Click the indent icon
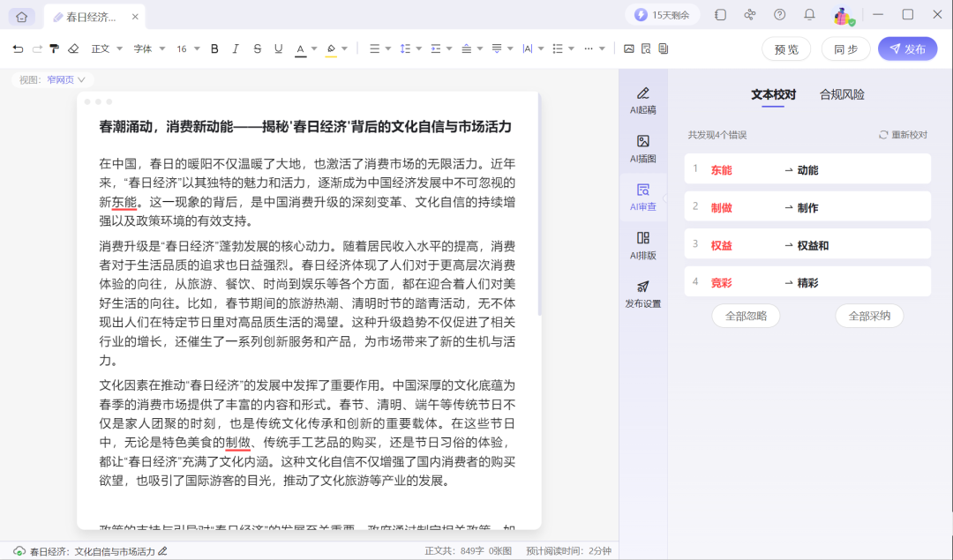 tap(436, 49)
